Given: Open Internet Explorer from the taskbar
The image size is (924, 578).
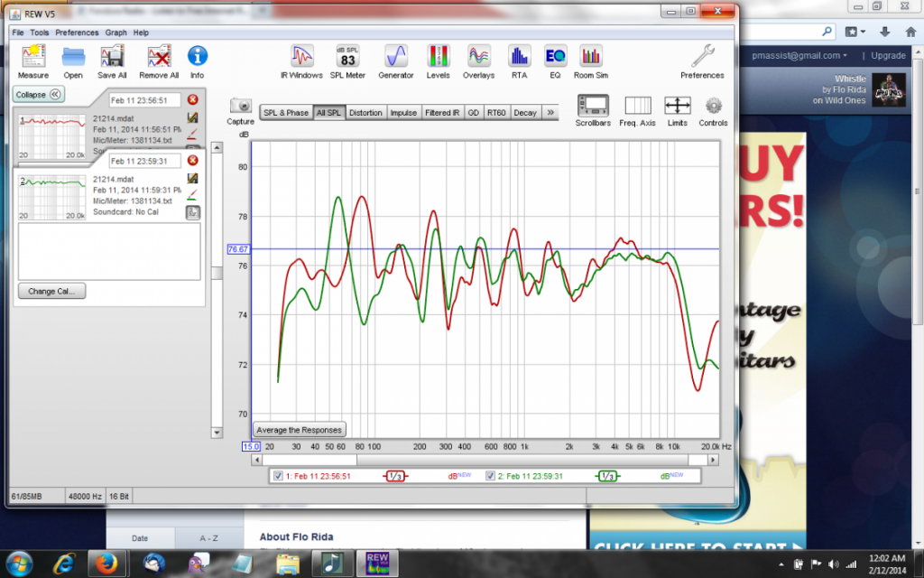Looking at the screenshot, I should pos(64,564).
